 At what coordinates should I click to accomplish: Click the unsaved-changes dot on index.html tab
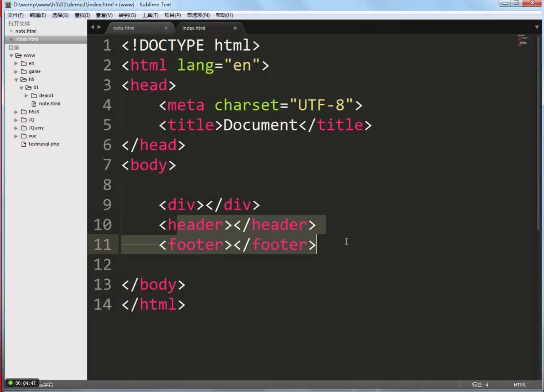[235, 28]
